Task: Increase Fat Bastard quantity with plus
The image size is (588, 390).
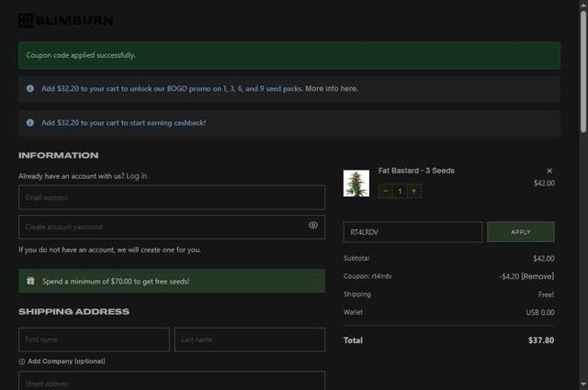Action: pos(414,191)
